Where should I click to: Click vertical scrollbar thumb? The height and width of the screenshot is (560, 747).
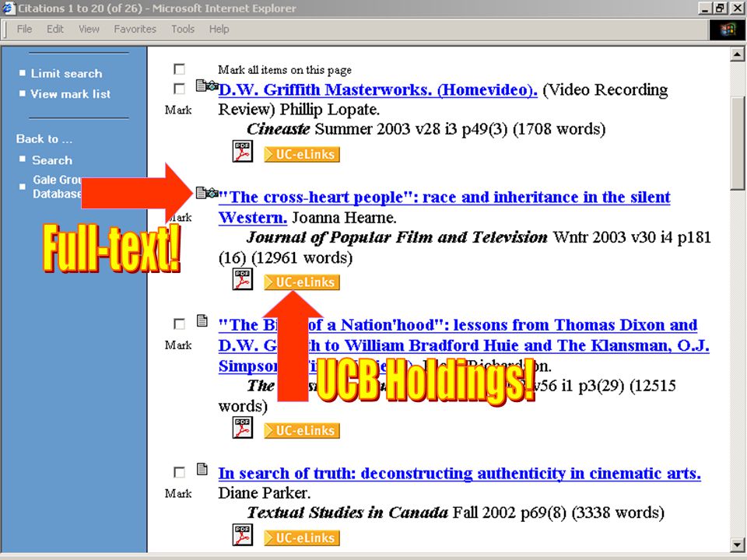[x=737, y=143]
